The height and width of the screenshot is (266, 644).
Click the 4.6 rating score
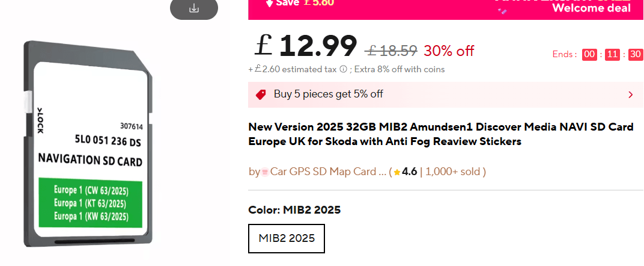click(x=409, y=172)
